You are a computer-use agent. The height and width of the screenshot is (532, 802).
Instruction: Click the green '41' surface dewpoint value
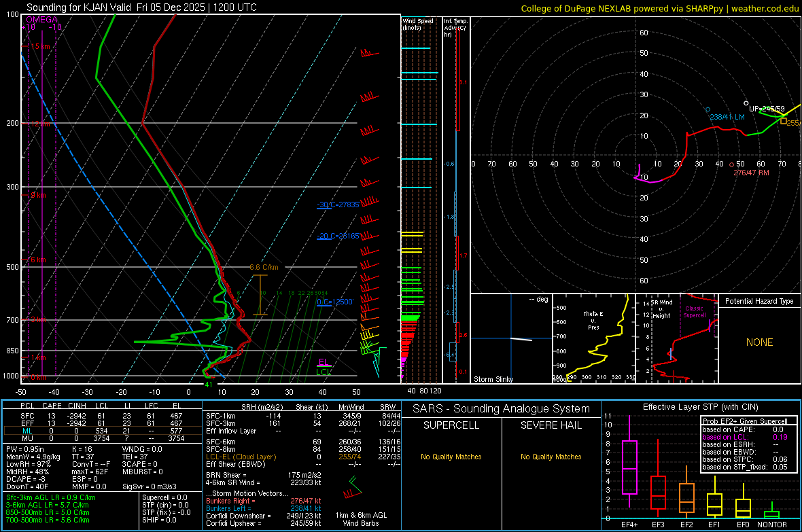tap(208, 385)
